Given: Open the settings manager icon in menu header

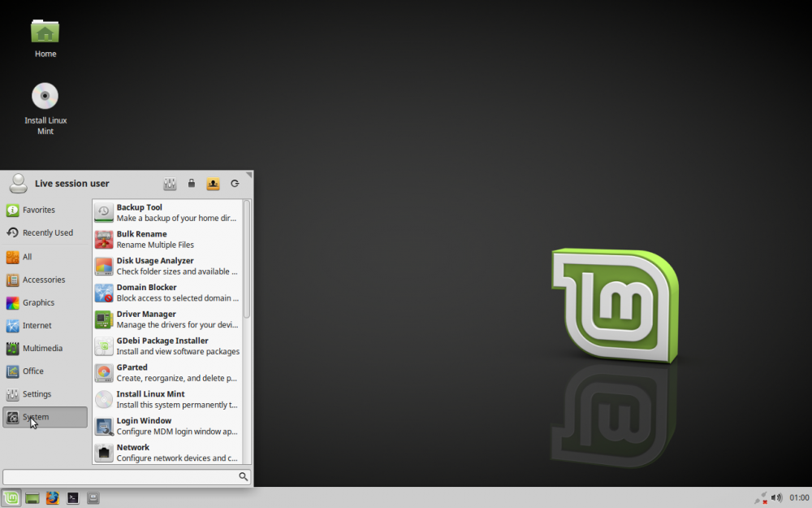Looking at the screenshot, I should [x=170, y=184].
